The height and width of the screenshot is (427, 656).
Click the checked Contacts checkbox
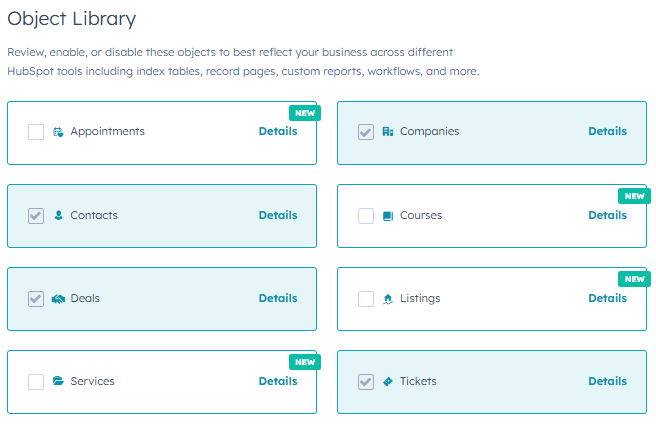click(x=36, y=215)
